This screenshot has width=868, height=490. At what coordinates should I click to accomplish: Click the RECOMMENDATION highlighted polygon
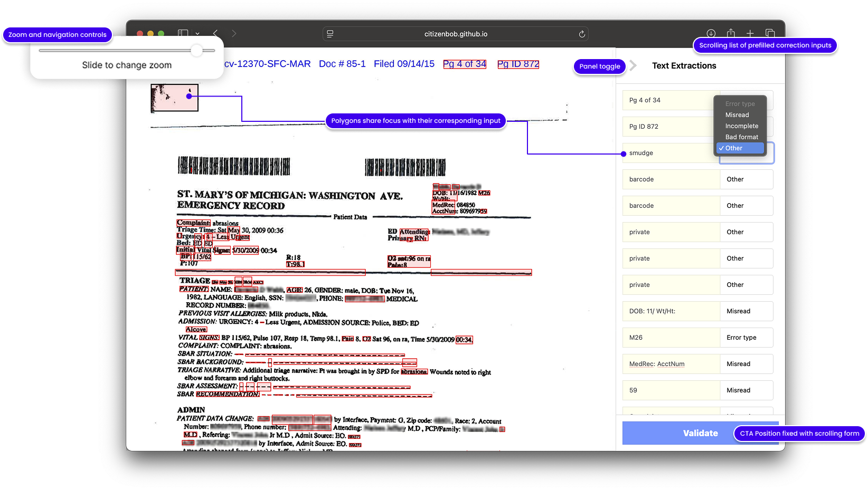(228, 394)
